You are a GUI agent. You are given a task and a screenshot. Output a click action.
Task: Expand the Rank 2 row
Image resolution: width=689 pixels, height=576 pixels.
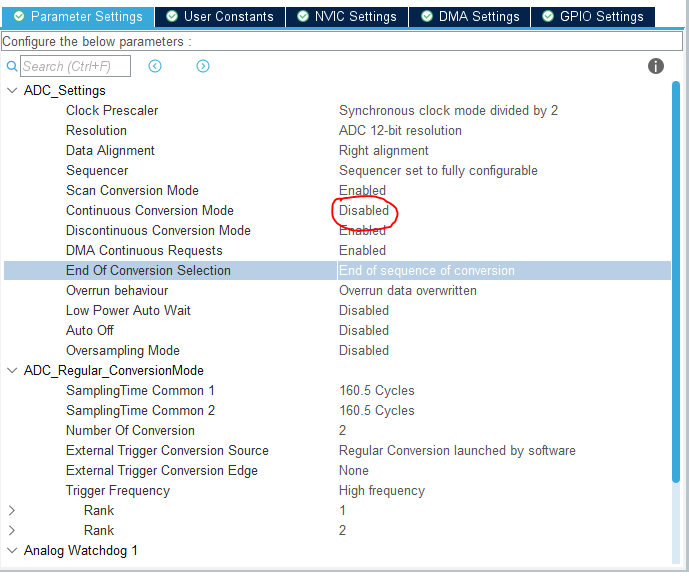pos(12,531)
